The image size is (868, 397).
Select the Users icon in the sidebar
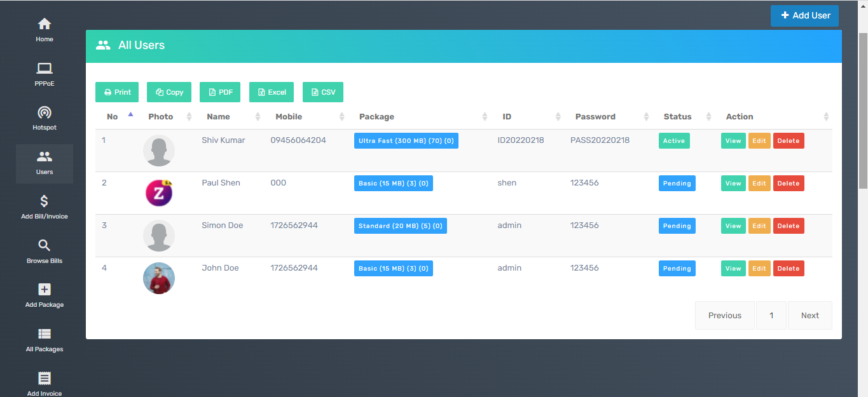44,161
